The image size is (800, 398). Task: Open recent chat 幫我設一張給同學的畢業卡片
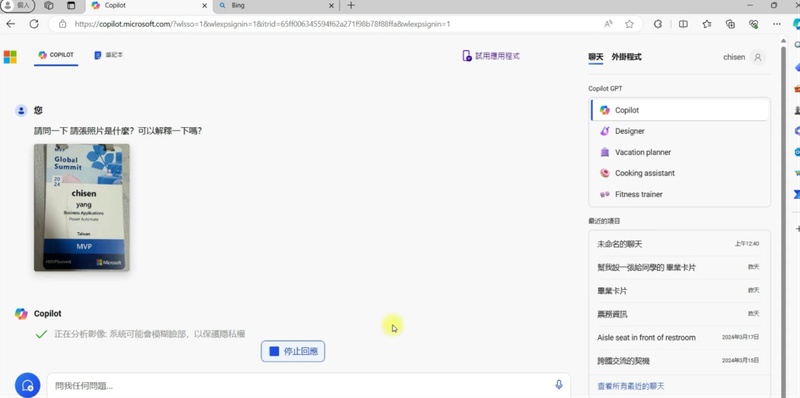(679, 267)
